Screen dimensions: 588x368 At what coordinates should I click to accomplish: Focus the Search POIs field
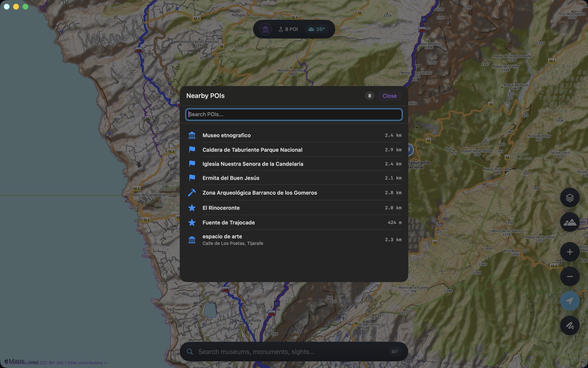(294, 114)
